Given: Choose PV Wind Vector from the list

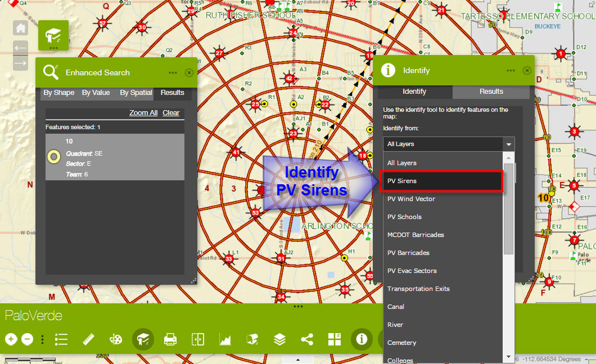Looking at the screenshot, I should coord(443,199).
